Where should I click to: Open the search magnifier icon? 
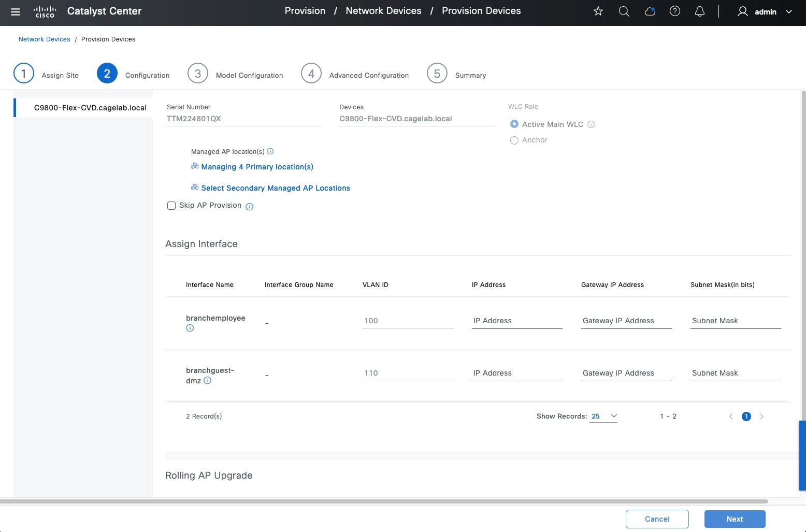coord(624,11)
